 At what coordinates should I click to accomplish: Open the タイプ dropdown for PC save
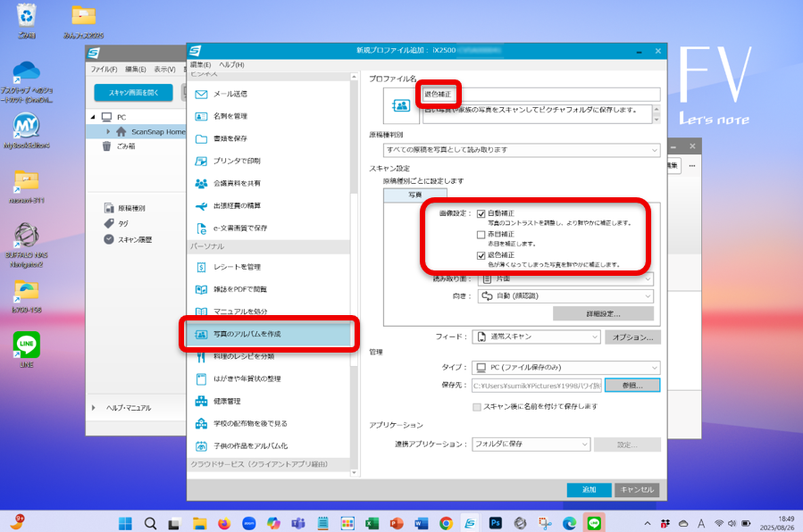(x=565, y=368)
